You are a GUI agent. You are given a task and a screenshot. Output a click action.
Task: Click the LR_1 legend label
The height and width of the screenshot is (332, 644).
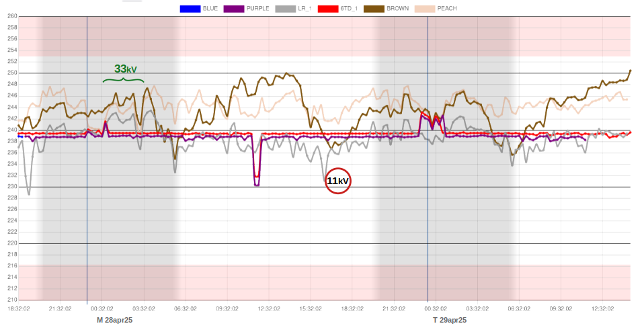[305, 9]
